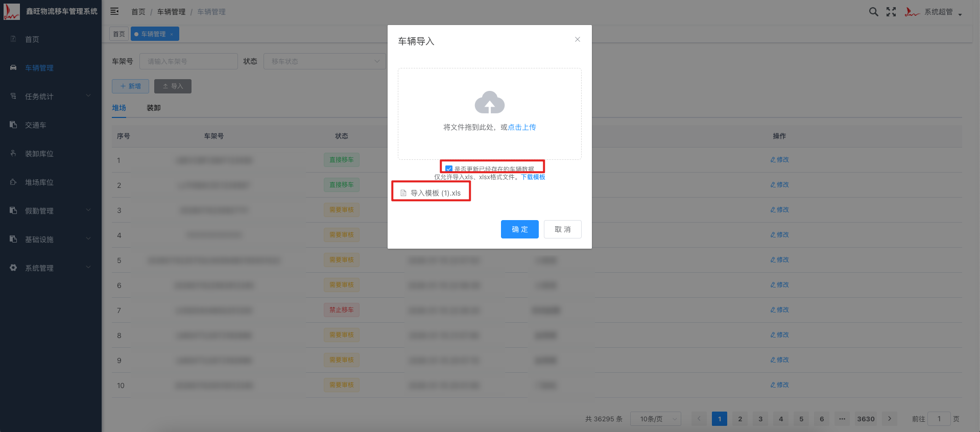Go to page 6
This screenshot has width=980, height=432.
click(x=822, y=419)
